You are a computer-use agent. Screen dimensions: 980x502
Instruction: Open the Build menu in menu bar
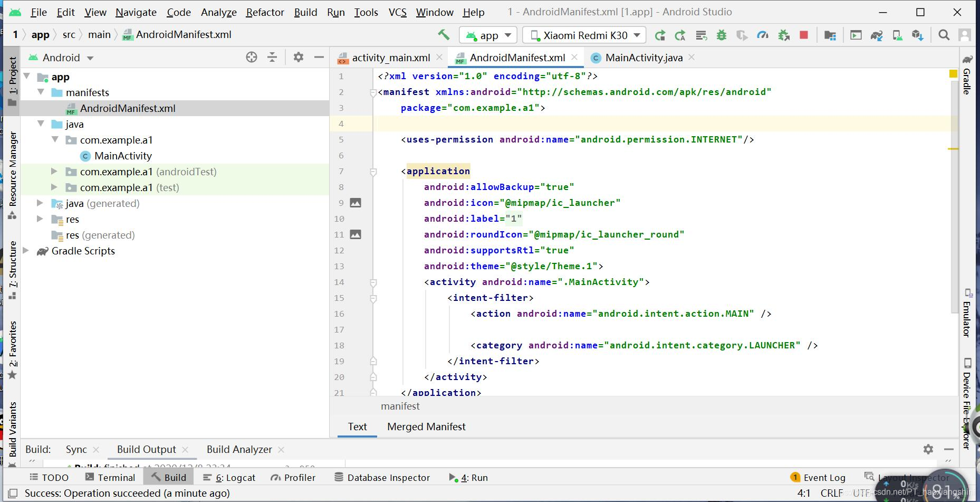tap(305, 12)
